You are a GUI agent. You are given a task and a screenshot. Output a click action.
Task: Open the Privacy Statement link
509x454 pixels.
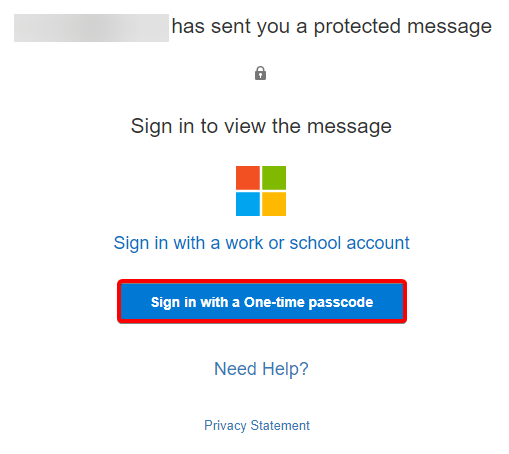pyautogui.click(x=257, y=425)
